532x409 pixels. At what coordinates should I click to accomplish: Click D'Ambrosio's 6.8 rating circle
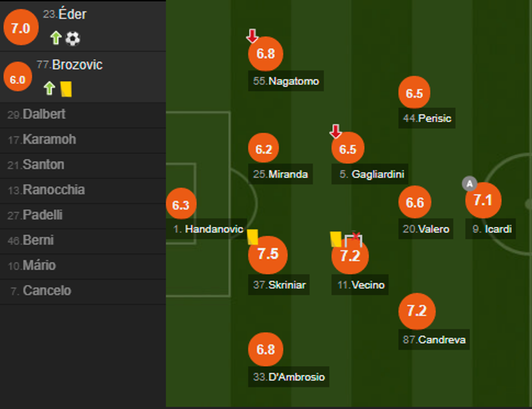click(x=265, y=350)
